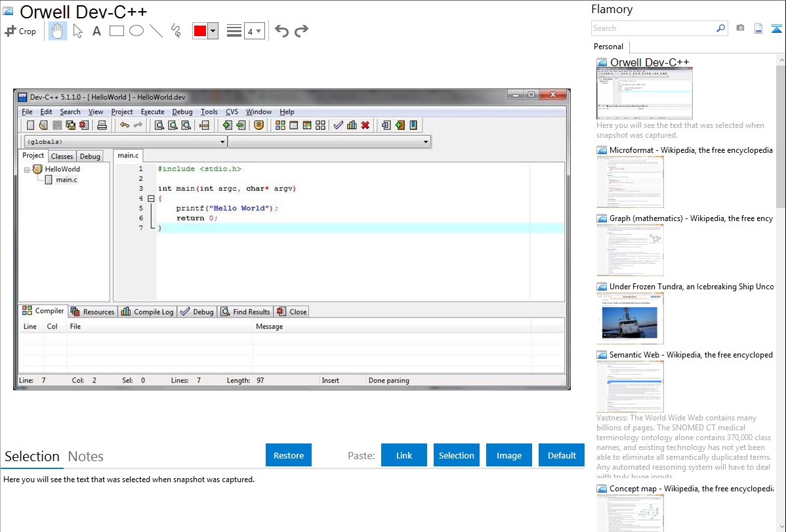The width and height of the screenshot is (786, 532).
Task: Click the New file icon in Dev-C++
Action: tap(31, 125)
